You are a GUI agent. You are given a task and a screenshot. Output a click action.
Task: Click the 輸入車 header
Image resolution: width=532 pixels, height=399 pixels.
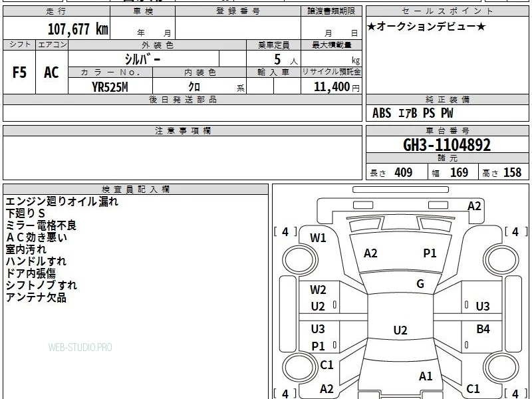pos(273,72)
